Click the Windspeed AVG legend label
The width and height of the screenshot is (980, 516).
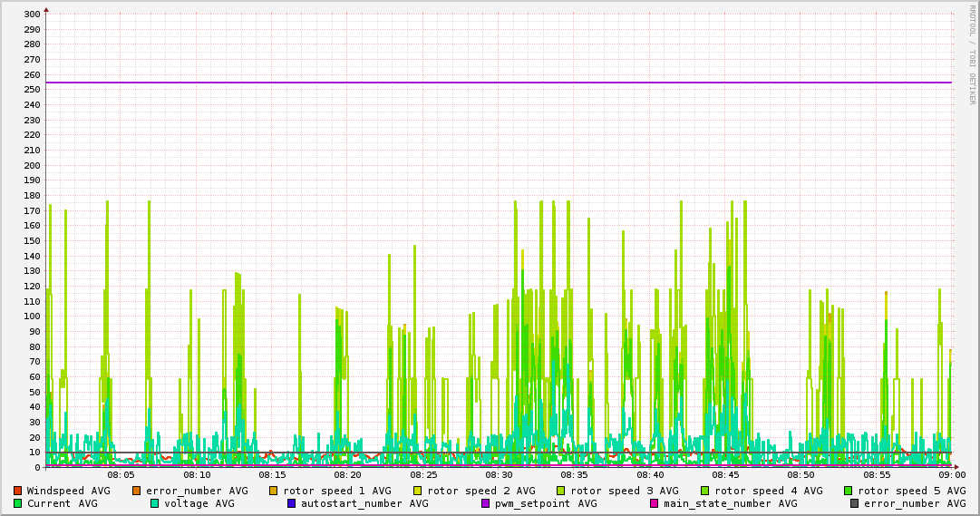coord(68,491)
